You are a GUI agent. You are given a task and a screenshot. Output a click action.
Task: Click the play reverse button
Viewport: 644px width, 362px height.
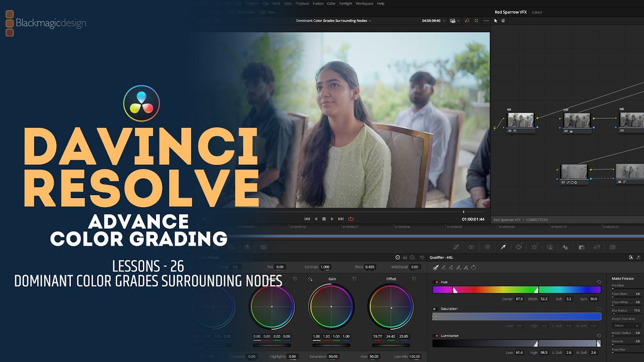316,219
